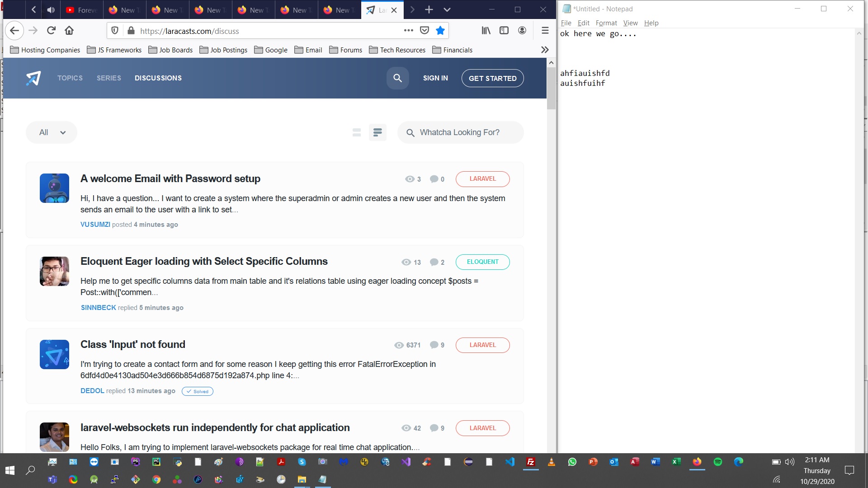Open 'Class 'Input' not found' discussion

point(133,344)
